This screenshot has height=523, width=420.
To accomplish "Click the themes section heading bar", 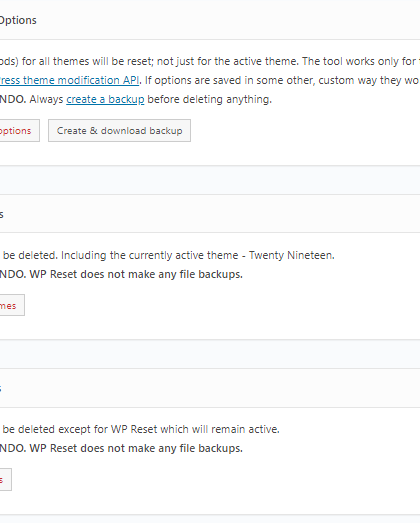I will coord(210,214).
